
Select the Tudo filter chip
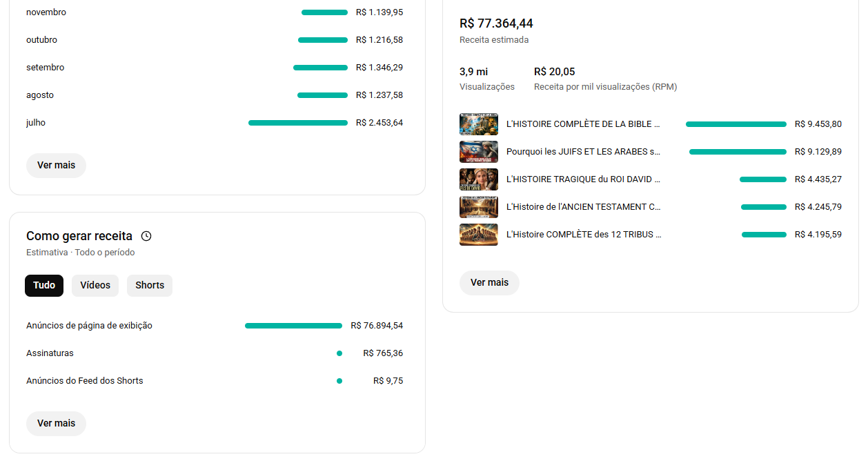(x=44, y=286)
